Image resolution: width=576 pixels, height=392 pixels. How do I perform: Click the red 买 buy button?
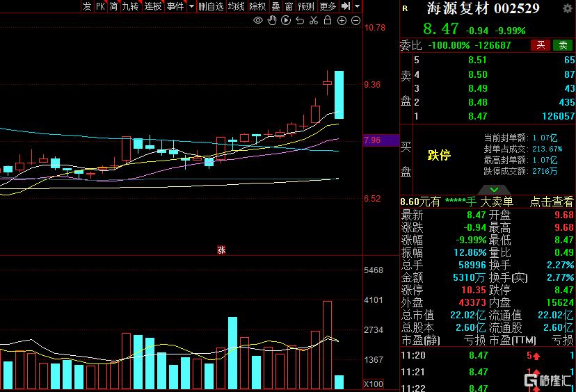pos(541,45)
